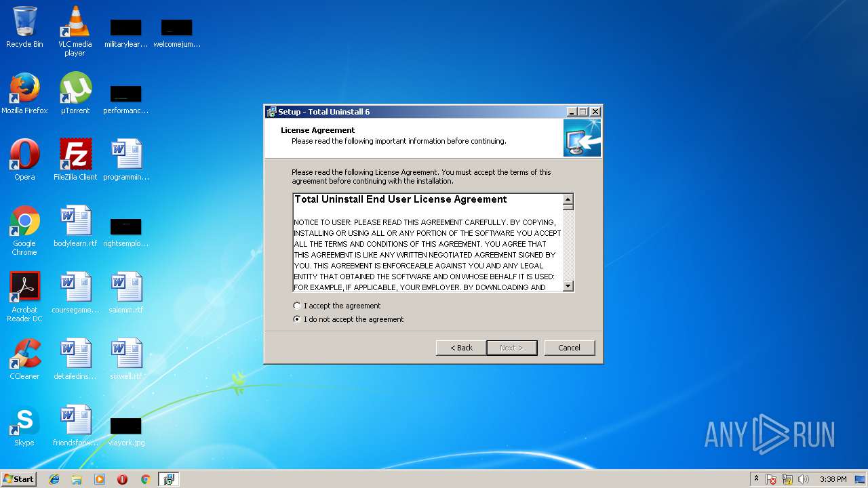Launch Opera browser shortcut
Viewport: 868px width, 488px height.
pos(24,160)
